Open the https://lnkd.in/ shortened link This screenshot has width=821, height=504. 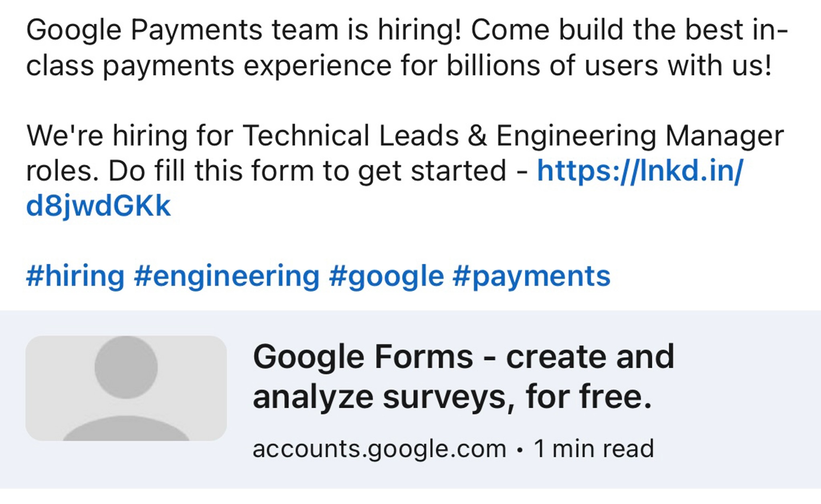(x=640, y=171)
